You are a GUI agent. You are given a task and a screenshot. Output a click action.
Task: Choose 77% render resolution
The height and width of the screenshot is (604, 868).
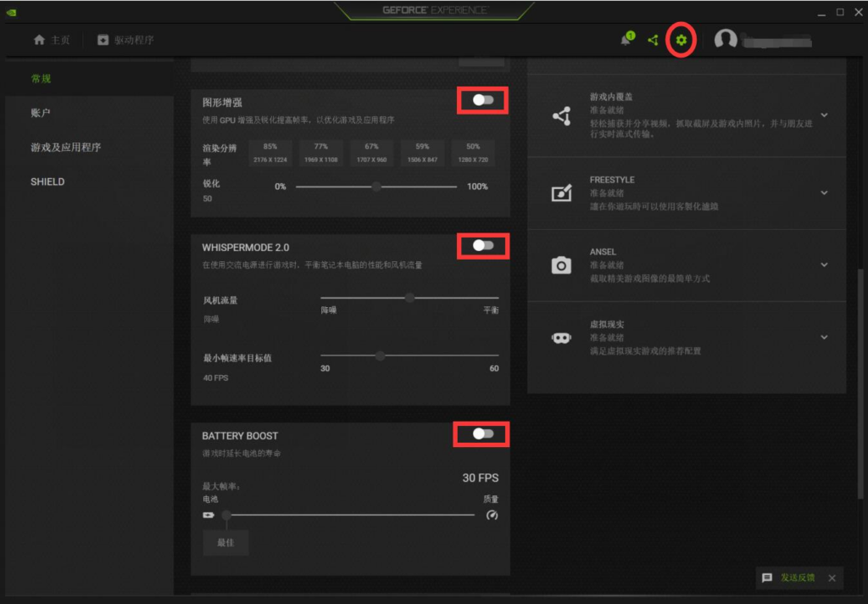[321, 153]
